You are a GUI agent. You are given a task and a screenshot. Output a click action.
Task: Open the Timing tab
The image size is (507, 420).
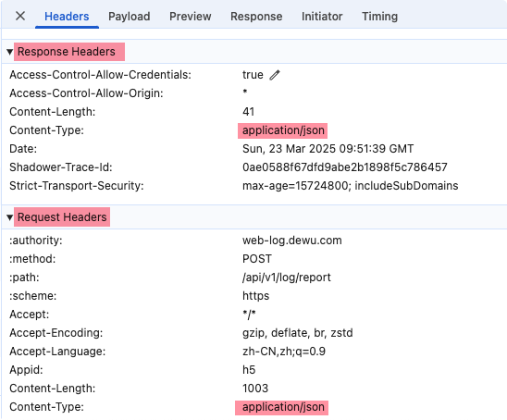[379, 17]
